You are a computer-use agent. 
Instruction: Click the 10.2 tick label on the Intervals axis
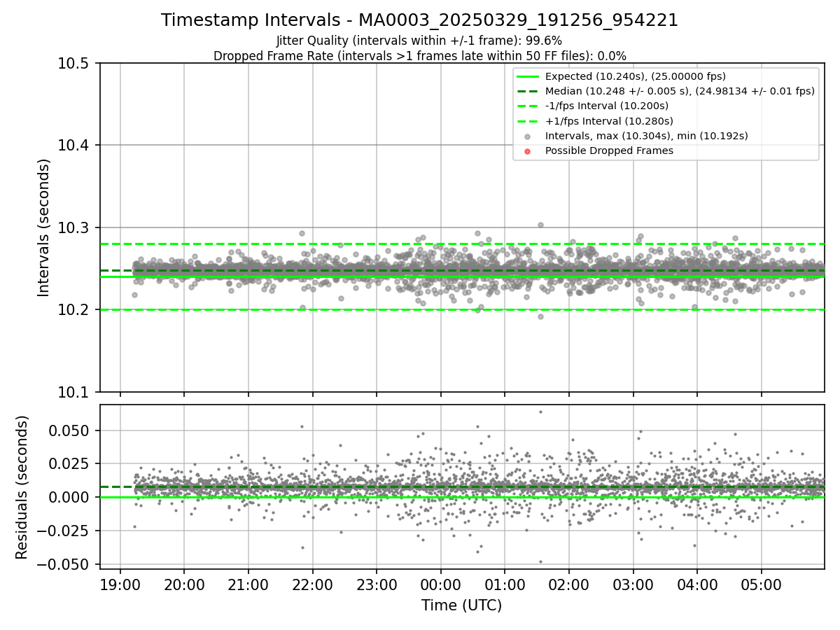(x=75, y=309)
